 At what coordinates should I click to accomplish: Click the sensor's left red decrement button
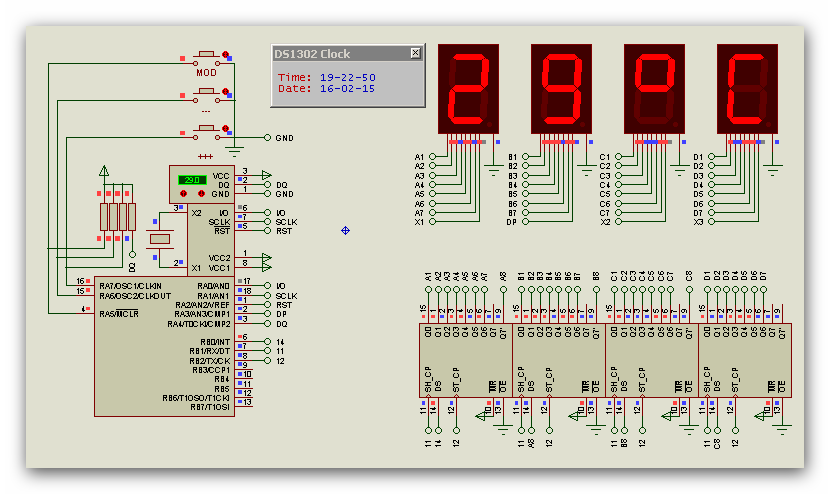pos(183,194)
